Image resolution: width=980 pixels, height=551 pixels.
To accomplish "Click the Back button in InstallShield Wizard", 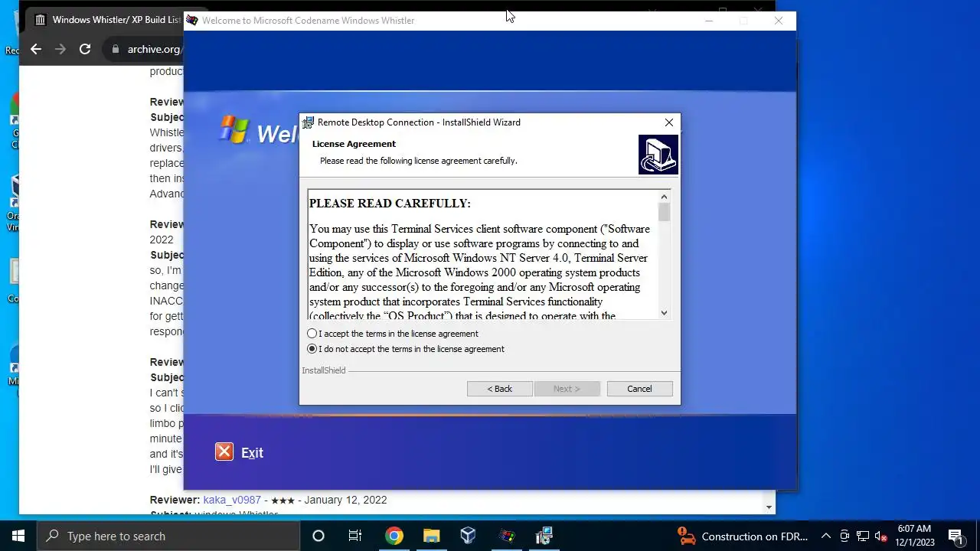I will [500, 389].
